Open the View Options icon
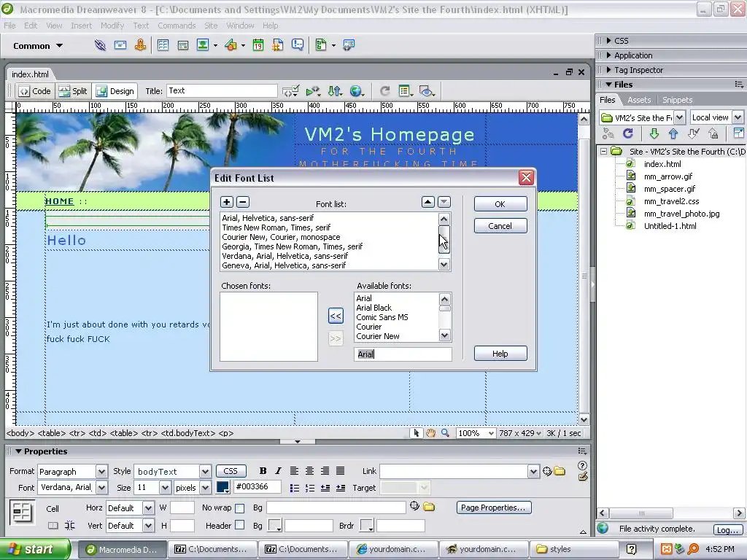This screenshot has width=747, height=560. (406, 91)
